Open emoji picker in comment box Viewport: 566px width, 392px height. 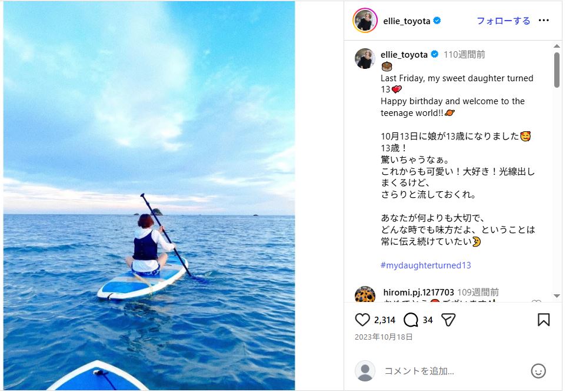538,371
